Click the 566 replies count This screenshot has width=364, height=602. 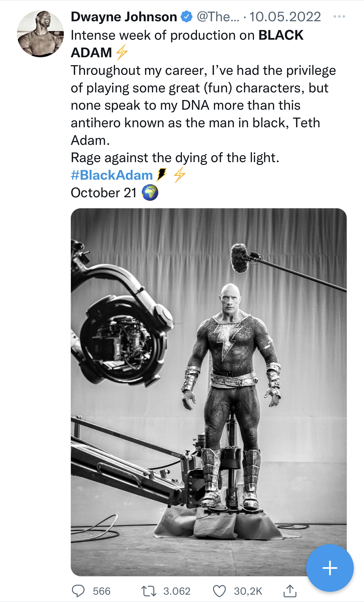[x=101, y=591]
